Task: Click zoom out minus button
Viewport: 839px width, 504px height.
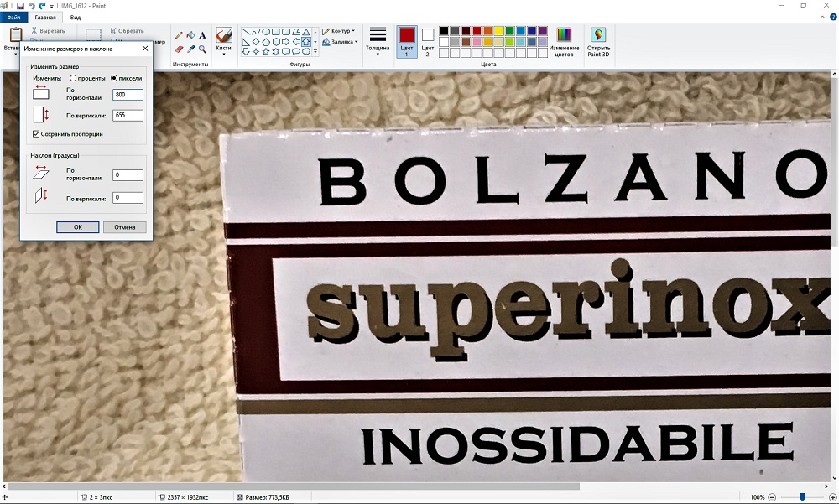Action: pos(772,497)
